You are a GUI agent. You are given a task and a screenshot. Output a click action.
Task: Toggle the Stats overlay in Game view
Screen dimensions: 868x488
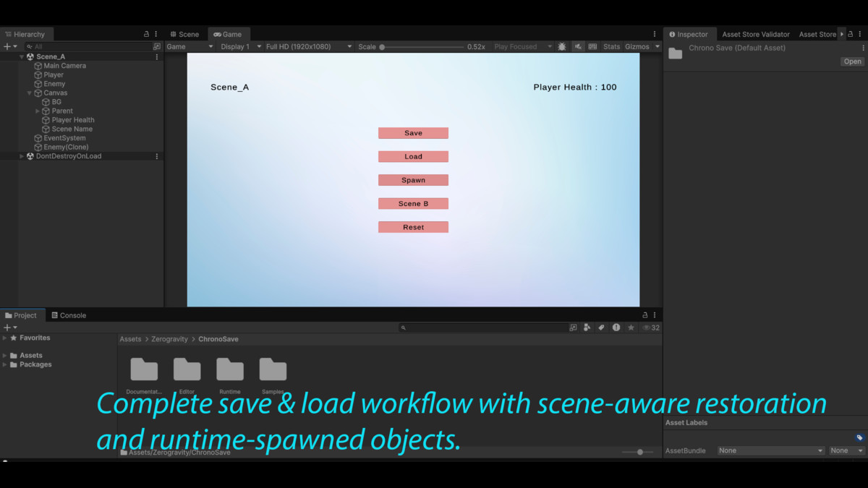(x=611, y=46)
